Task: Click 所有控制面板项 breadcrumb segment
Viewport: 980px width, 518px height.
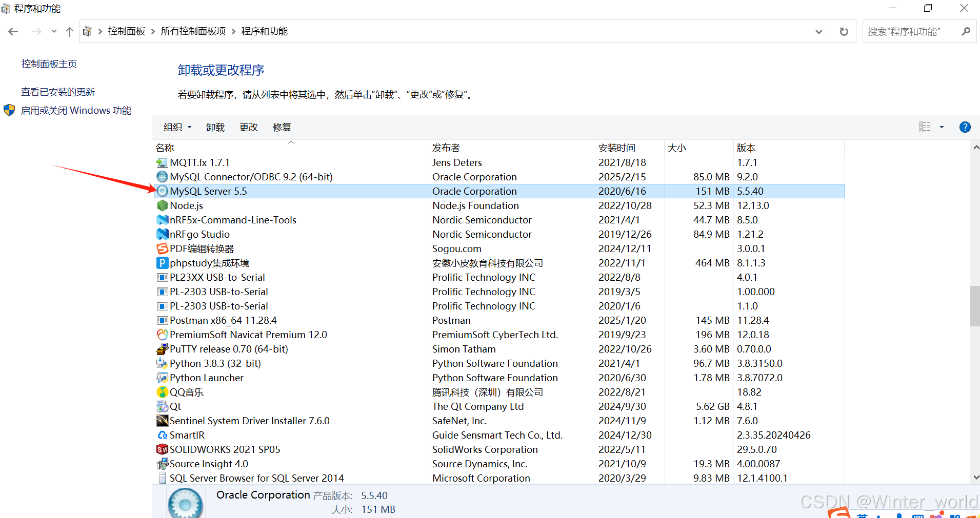Action: pyautogui.click(x=193, y=32)
